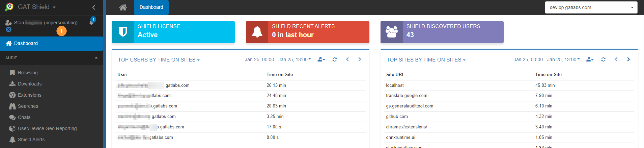Click chrome://extensions/ site row
This screenshot has width=644, height=148.
pyautogui.click(x=509, y=127)
